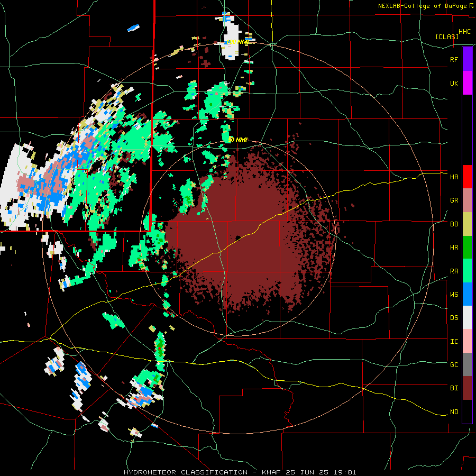Pick the dark green HR legend swatch
This screenshot has width=476, height=476.
[467, 248]
